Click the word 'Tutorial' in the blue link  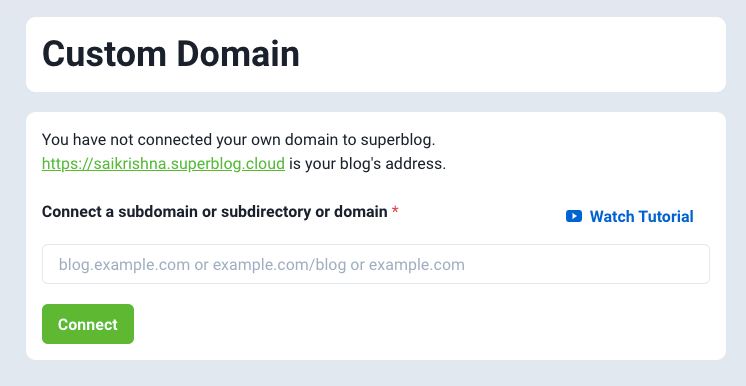(x=666, y=217)
